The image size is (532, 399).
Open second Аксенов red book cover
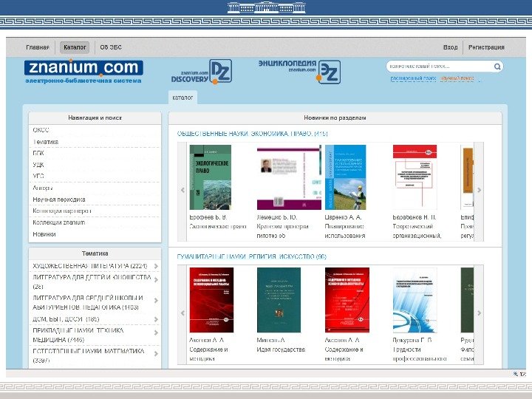pos(347,300)
